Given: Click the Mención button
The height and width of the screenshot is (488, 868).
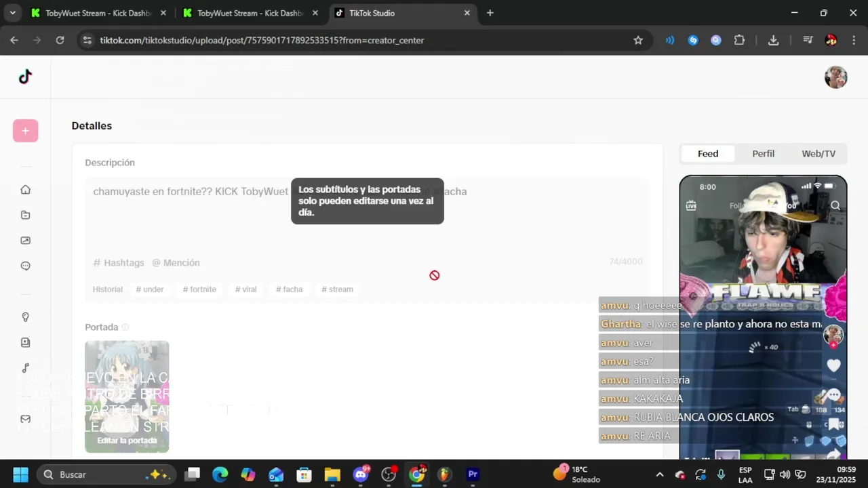Looking at the screenshot, I should pyautogui.click(x=176, y=263).
